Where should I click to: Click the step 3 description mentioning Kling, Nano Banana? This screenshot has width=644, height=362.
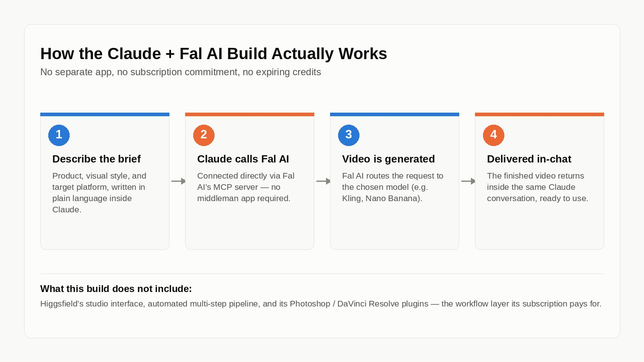392,187
